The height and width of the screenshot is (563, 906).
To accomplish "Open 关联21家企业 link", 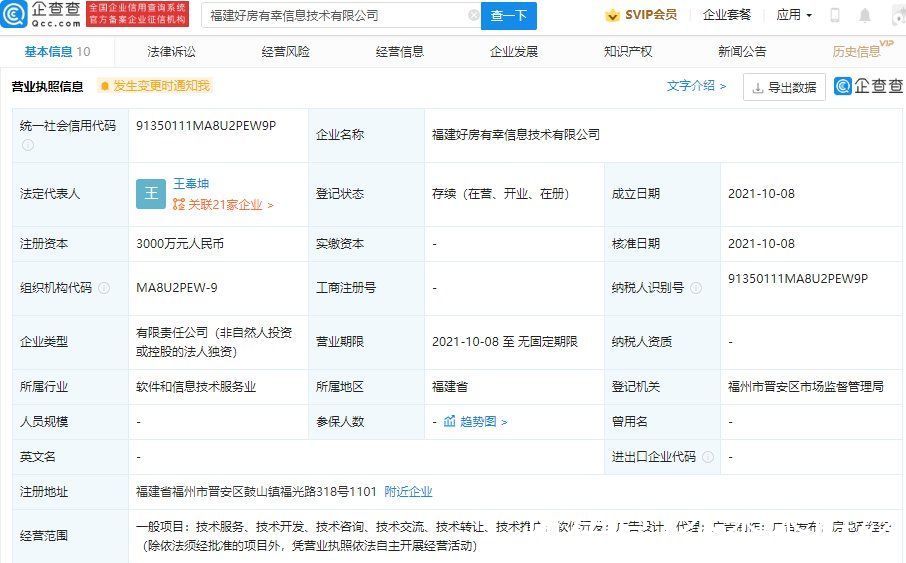I will click(x=223, y=205).
